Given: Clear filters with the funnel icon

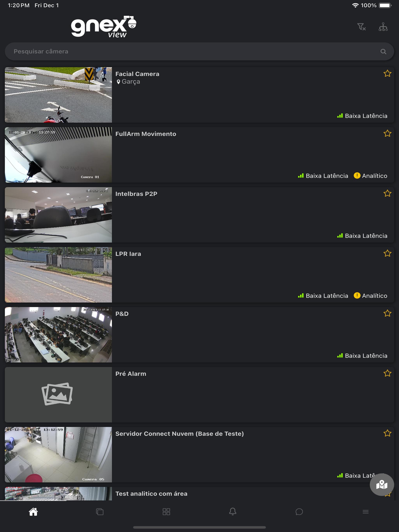Looking at the screenshot, I should tap(361, 27).
